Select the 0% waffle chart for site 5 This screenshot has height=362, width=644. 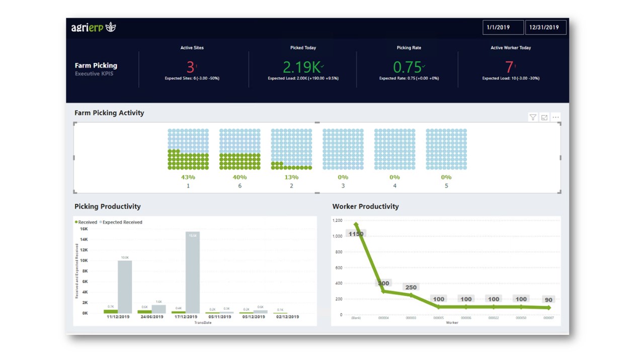(x=446, y=149)
